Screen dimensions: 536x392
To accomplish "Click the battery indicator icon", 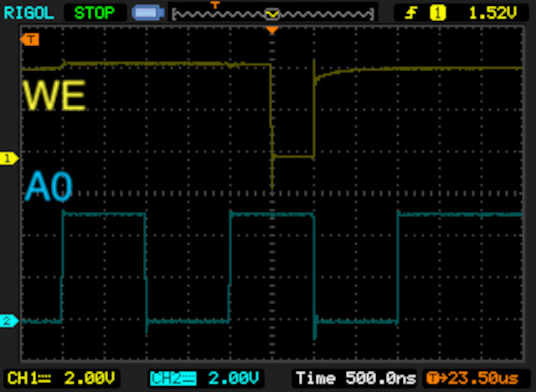I will click(x=148, y=13).
